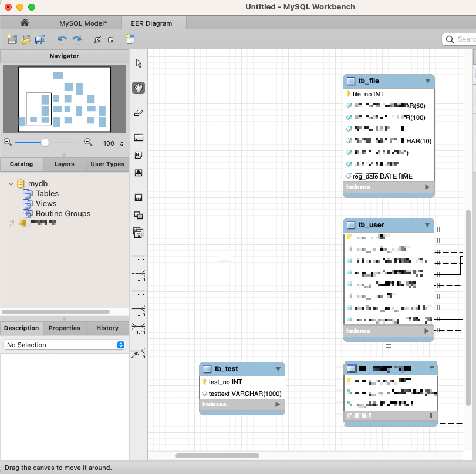Zoom in with the plus magnifier
Viewport: 476px width, 474px height.
(88, 142)
